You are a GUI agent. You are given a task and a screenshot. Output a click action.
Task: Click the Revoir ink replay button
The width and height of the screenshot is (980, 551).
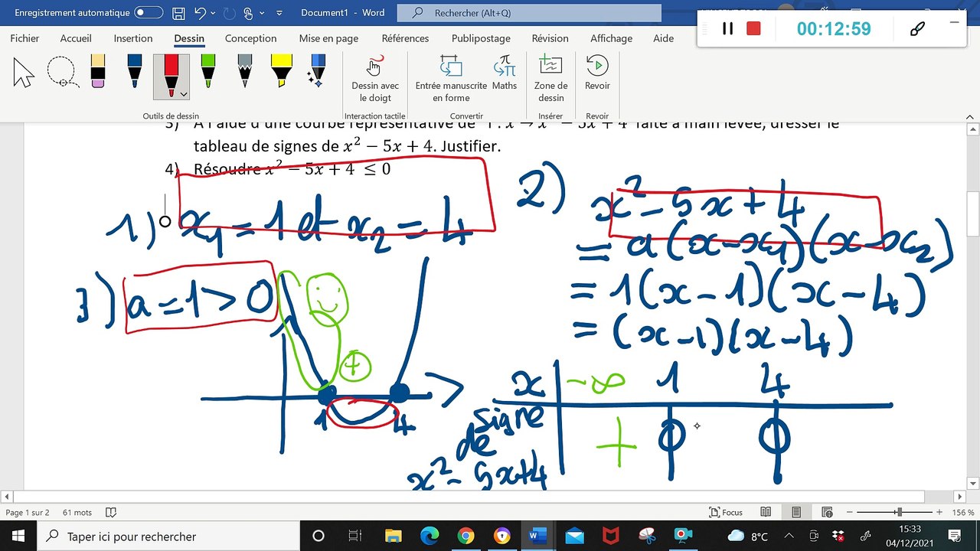click(x=597, y=74)
